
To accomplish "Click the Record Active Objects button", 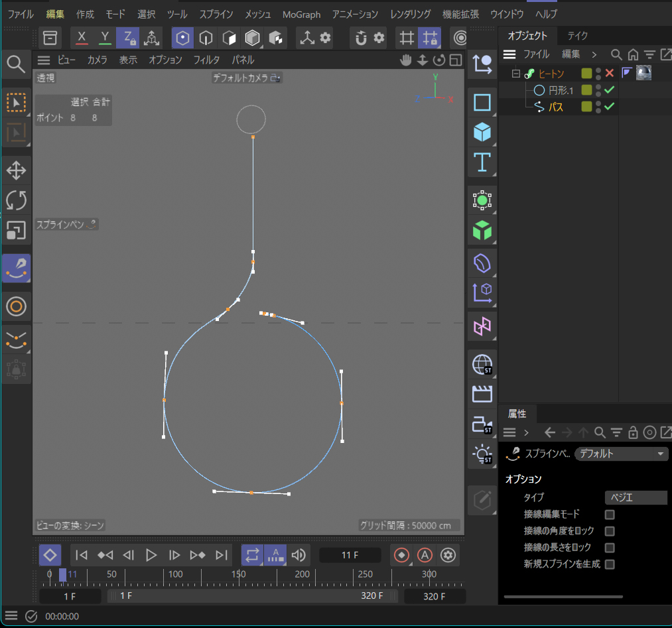I will [401, 555].
